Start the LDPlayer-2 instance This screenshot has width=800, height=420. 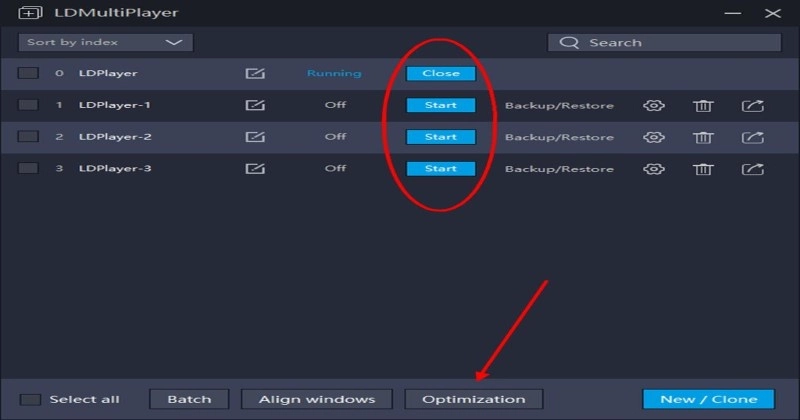tap(441, 137)
